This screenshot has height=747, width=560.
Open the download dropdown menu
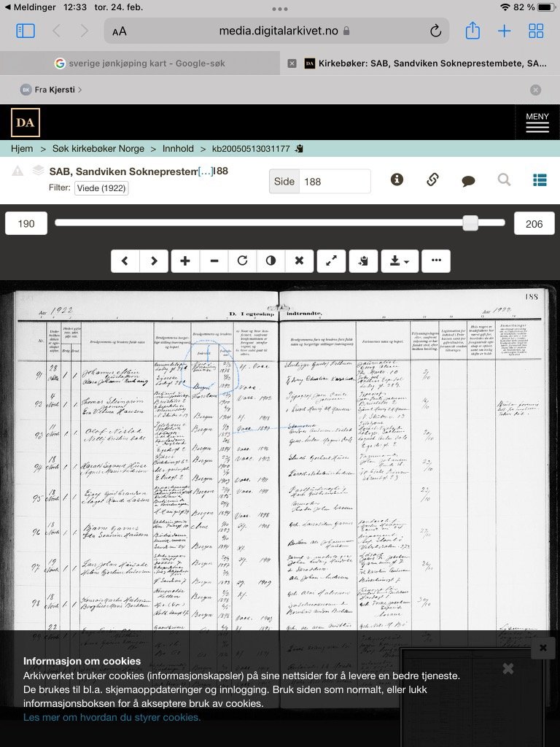point(400,261)
